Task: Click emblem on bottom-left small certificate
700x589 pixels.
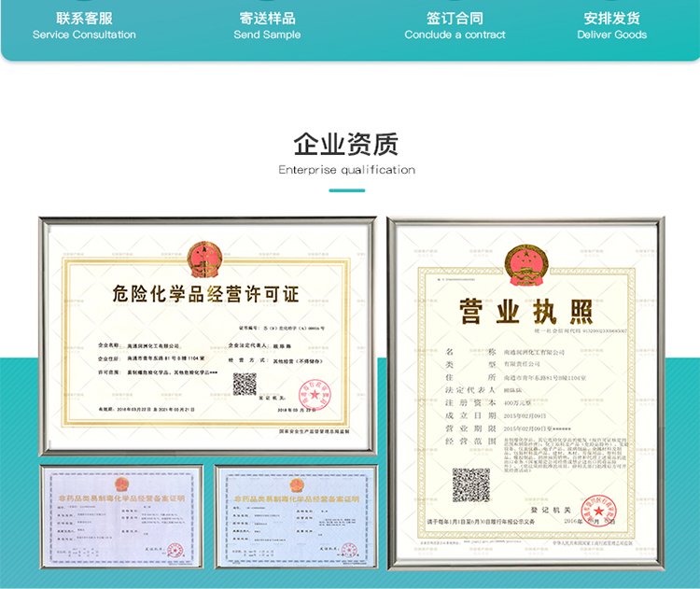Action: (121, 484)
